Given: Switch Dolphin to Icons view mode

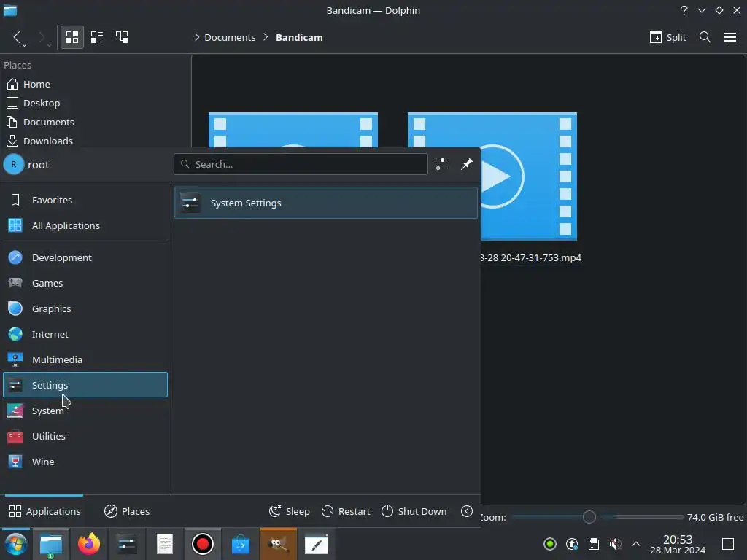Looking at the screenshot, I should point(72,37).
